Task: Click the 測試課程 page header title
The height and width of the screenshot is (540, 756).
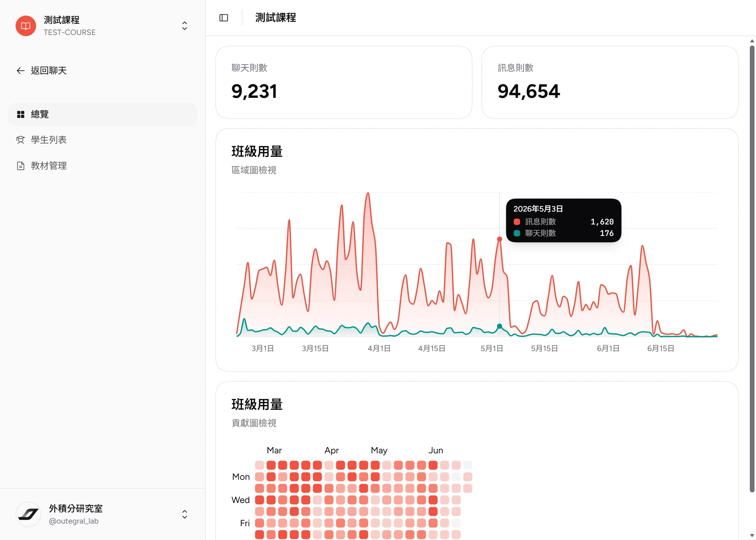Action: (x=276, y=18)
